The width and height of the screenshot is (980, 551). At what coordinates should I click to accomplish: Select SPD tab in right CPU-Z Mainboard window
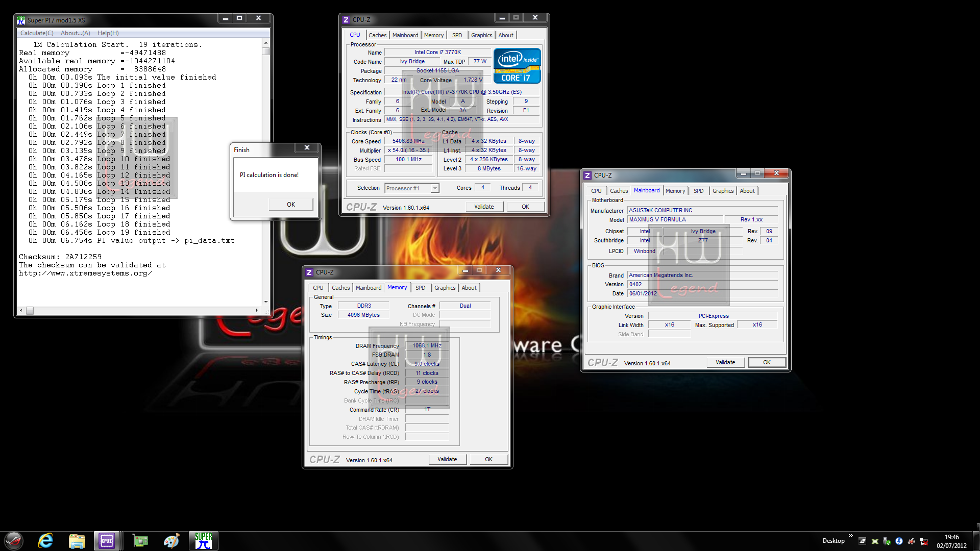pyautogui.click(x=699, y=191)
